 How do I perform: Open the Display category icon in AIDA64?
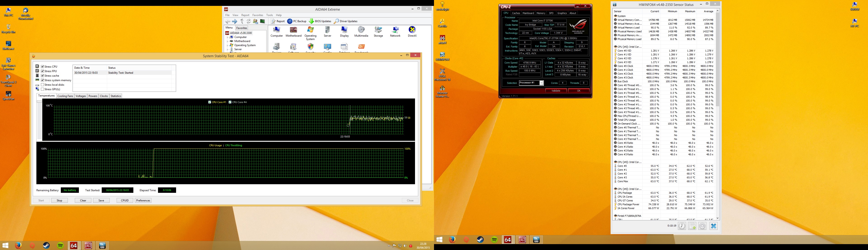pos(344,32)
